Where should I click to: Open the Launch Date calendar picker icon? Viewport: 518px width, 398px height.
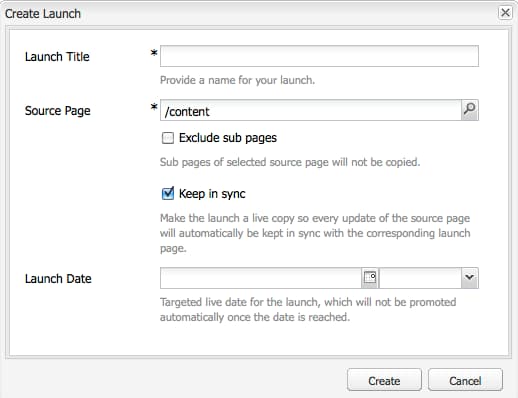point(370,278)
